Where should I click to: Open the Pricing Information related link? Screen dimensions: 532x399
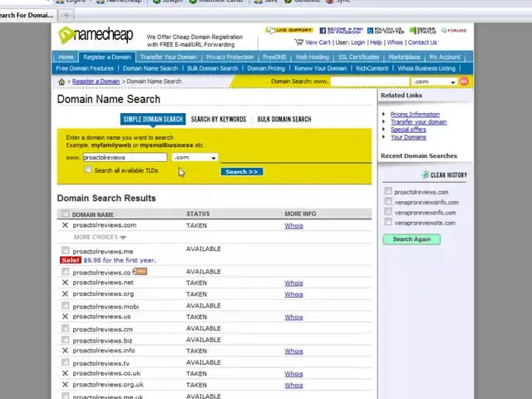pyautogui.click(x=415, y=115)
